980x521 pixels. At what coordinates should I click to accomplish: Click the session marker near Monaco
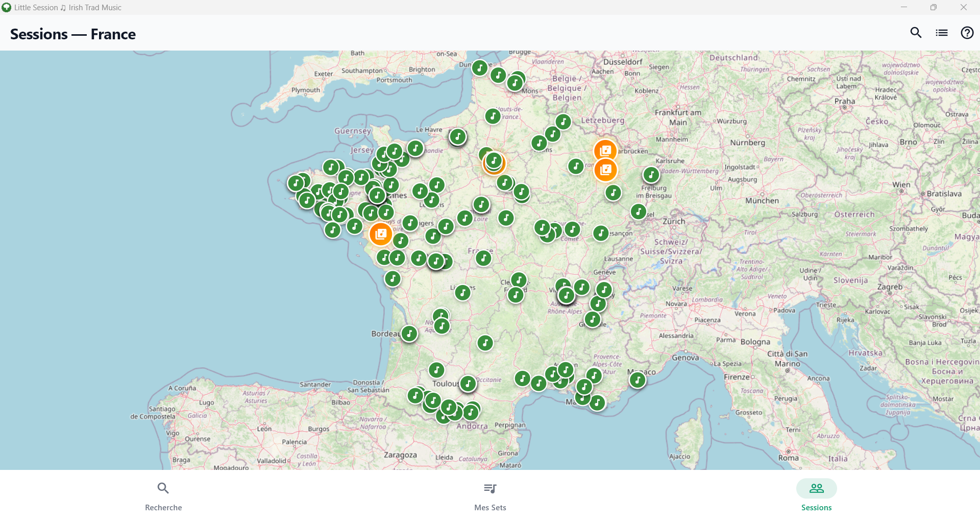[x=637, y=380]
